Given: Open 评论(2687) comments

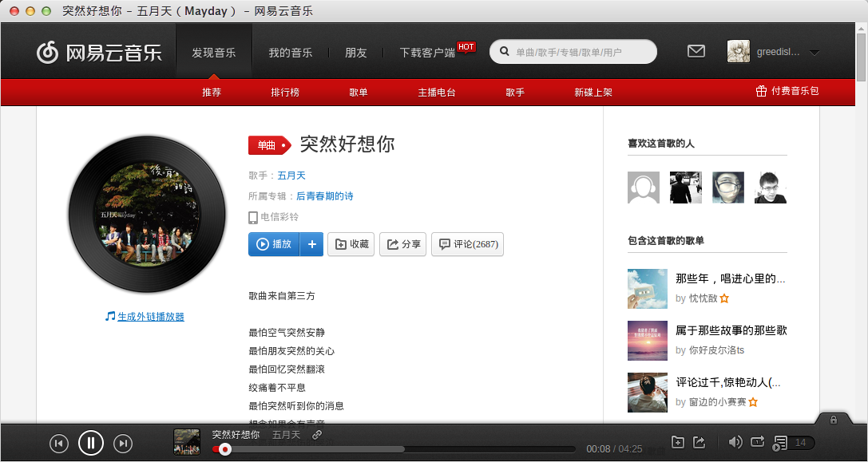Looking at the screenshot, I should (467, 244).
